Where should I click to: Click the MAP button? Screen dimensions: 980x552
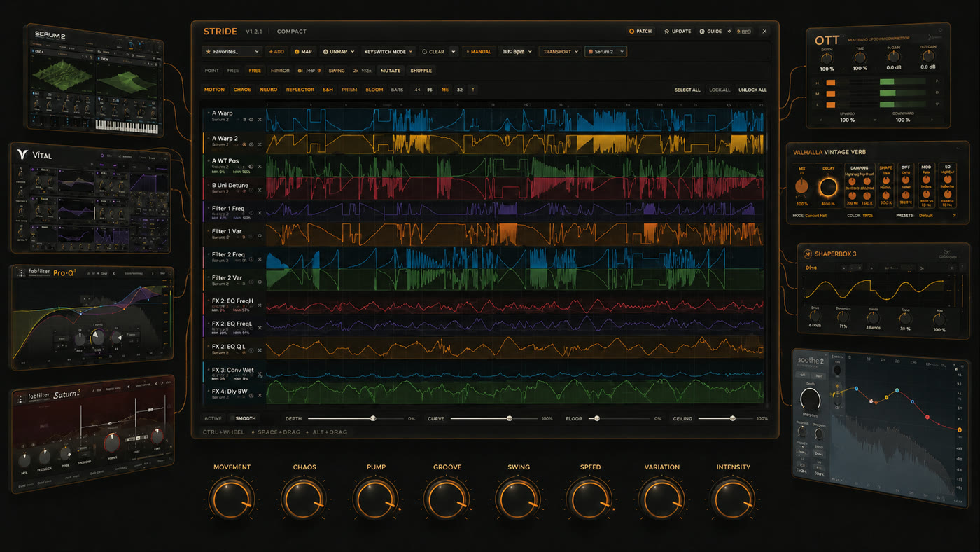click(x=303, y=52)
